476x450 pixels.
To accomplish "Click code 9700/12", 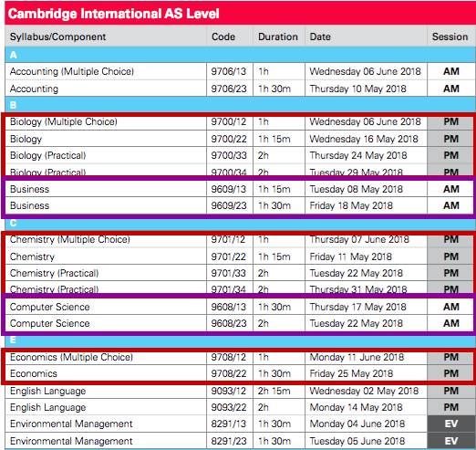I will [x=229, y=121].
